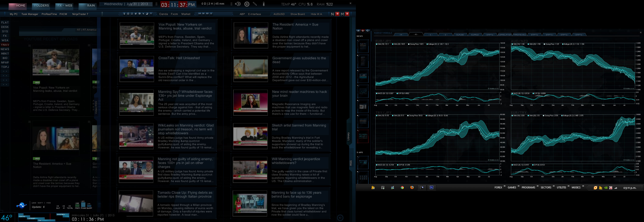Click the globe mini shortcut icon
644x222 pixels.
[x=140, y=14]
